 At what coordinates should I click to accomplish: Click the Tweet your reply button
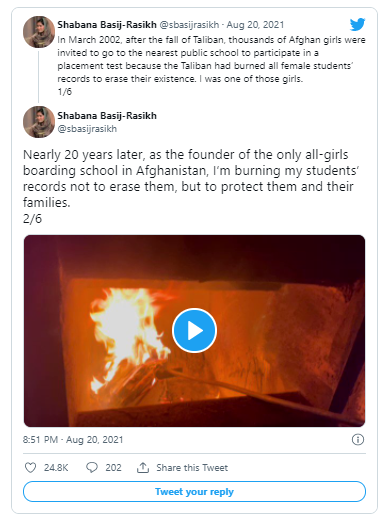195,492
